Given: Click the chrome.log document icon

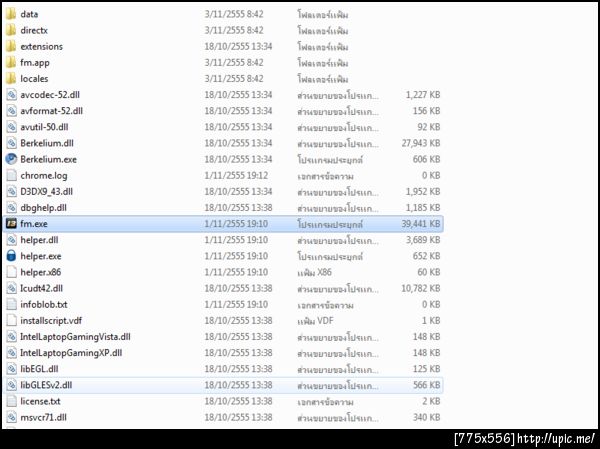Looking at the screenshot, I should tap(11, 175).
